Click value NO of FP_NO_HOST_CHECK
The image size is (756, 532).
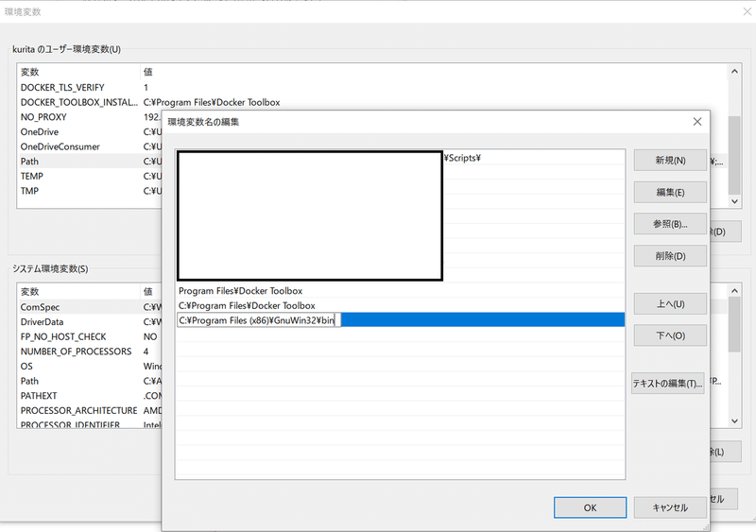(x=150, y=336)
